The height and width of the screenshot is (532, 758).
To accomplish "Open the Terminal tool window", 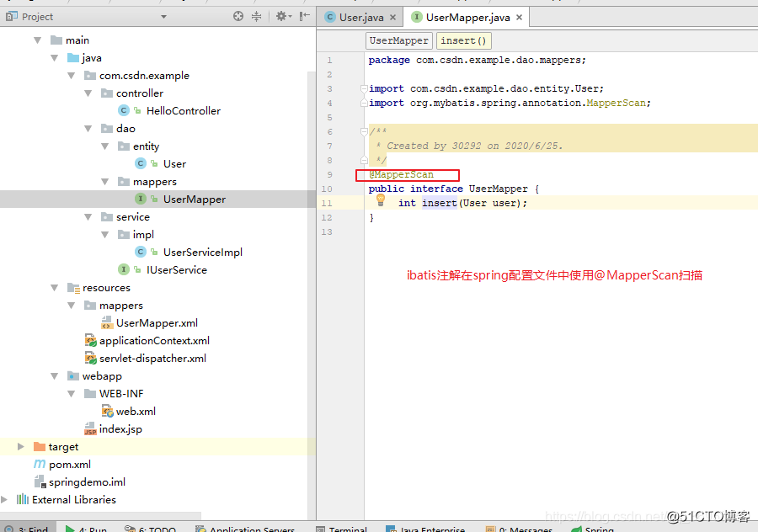I will point(341,528).
